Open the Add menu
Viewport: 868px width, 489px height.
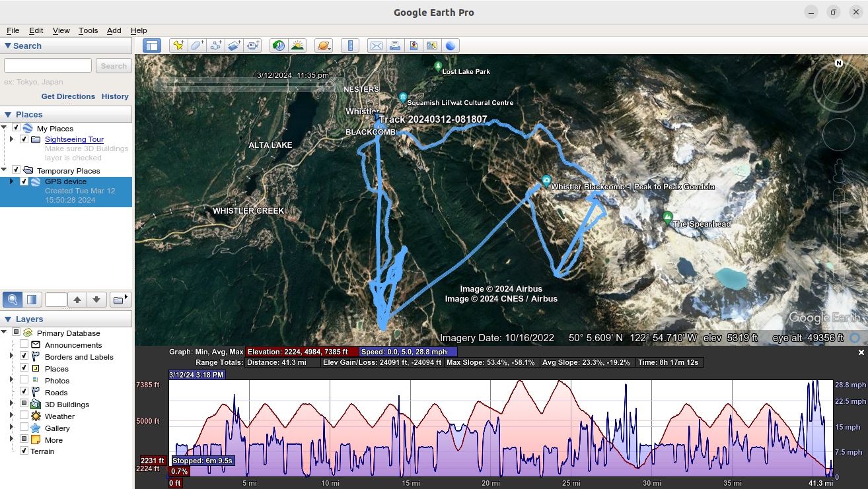[114, 30]
